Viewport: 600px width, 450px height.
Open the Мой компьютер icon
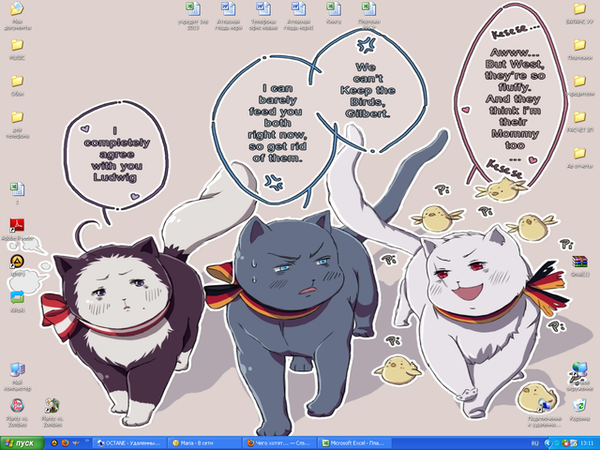point(17,370)
